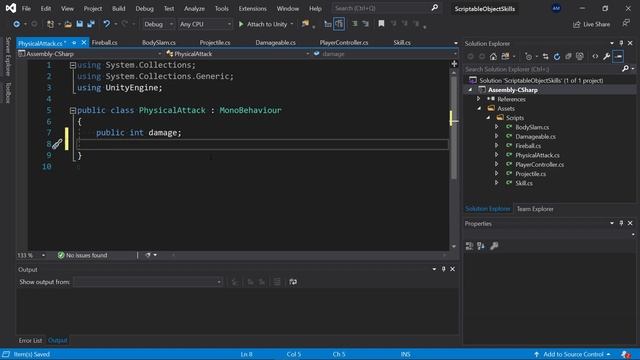The image size is (640, 360).
Task: Toggle Show All Files in Solution Explorer
Action: tap(580, 56)
